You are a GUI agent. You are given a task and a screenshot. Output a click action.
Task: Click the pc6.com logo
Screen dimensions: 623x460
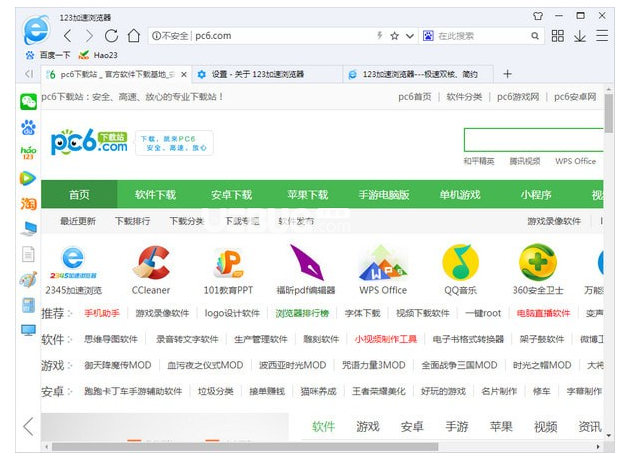[x=89, y=142]
